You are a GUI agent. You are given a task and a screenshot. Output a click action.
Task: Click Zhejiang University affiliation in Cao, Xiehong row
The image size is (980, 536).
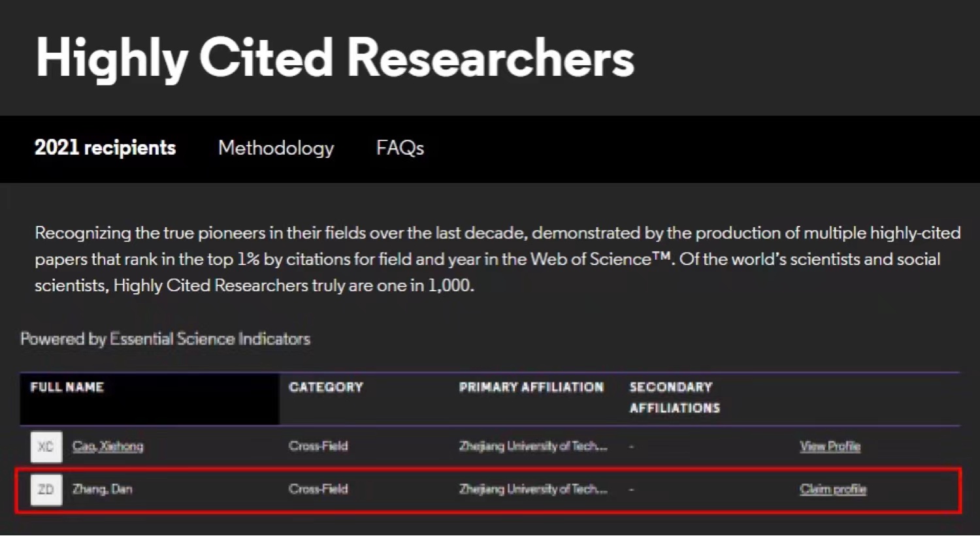click(x=533, y=447)
